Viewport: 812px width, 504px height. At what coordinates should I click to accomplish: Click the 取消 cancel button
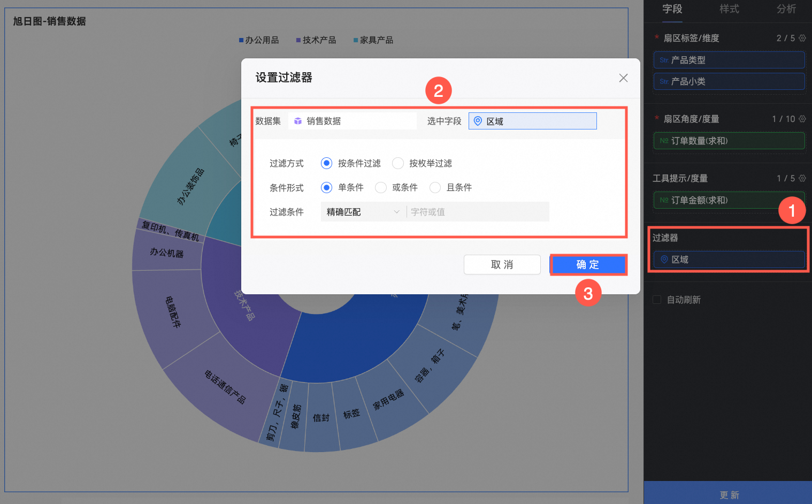502,265
